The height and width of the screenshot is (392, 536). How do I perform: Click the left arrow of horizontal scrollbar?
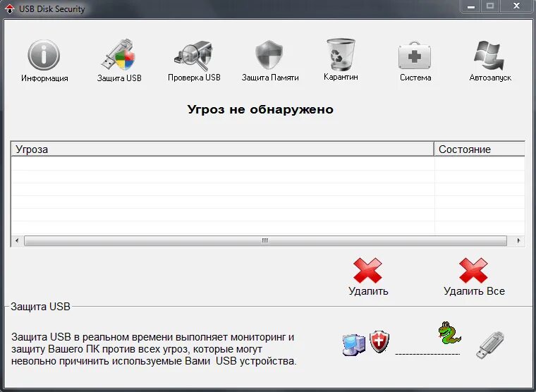coord(17,240)
